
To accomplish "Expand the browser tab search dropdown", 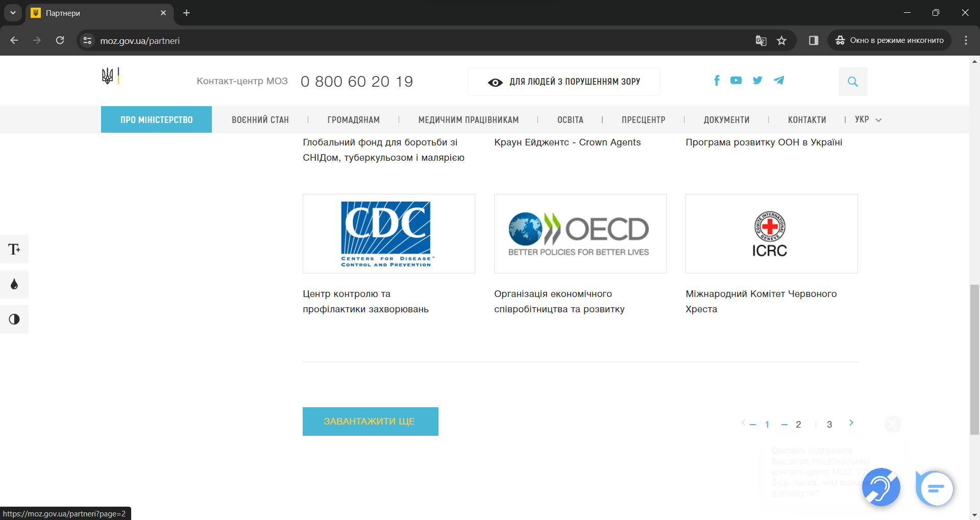I will (x=13, y=13).
